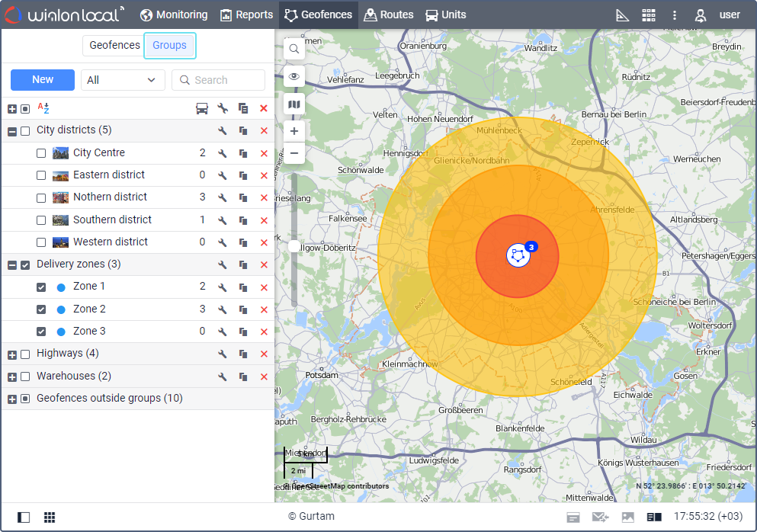
Task: Click the distance measuring tool icon
Action: [x=622, y=14]
